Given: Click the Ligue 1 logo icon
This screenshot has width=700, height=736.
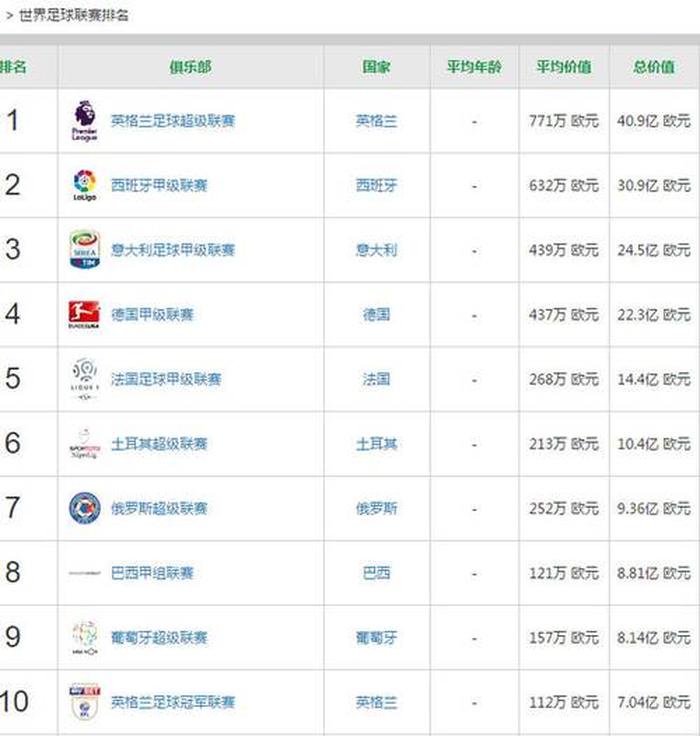Looking at the screenshot, I should 85,379.
